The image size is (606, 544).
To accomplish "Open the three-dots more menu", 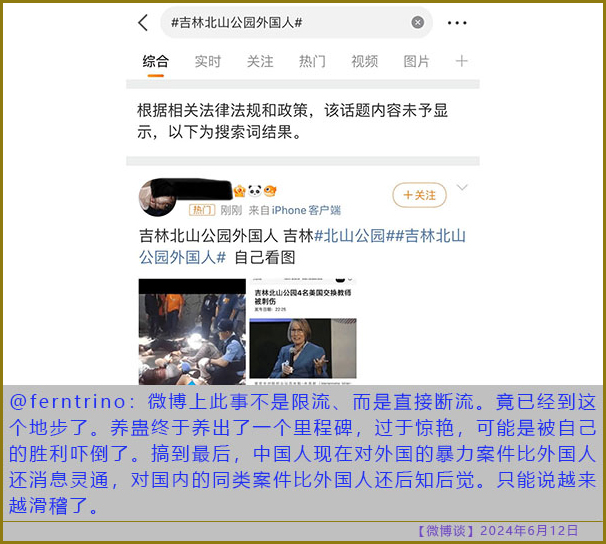I will (x=457, y=23).
